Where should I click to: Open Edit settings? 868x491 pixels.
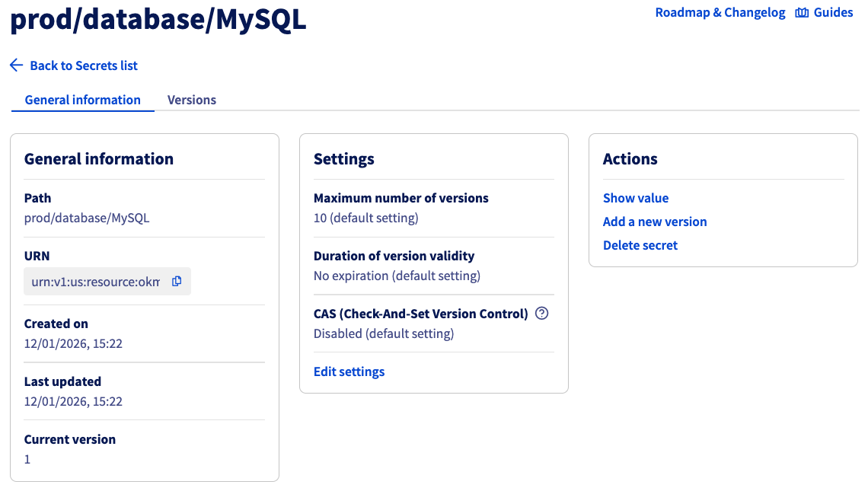(349, 371)
